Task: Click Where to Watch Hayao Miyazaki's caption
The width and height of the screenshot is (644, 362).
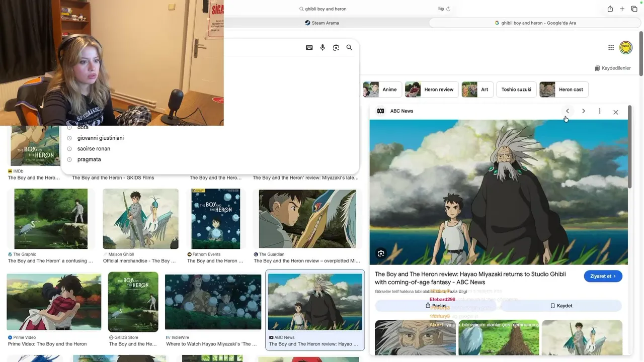Action: click(x=211, y=344)
